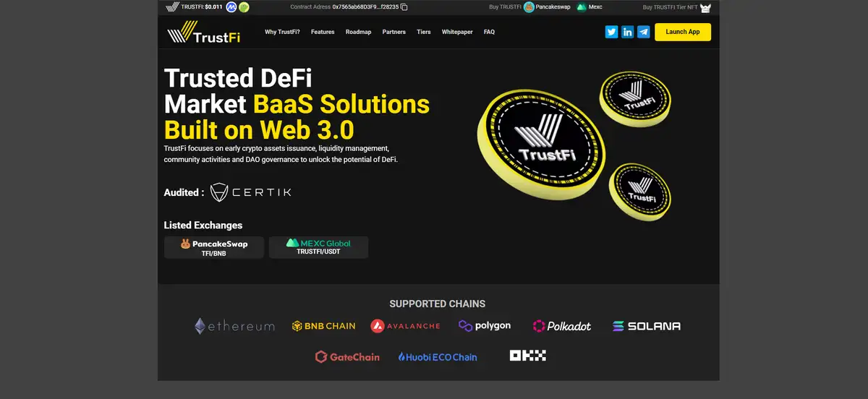Screen dimensions: 868x399
Task: Open the Telegram channel icon
Action: coord(643,32)
